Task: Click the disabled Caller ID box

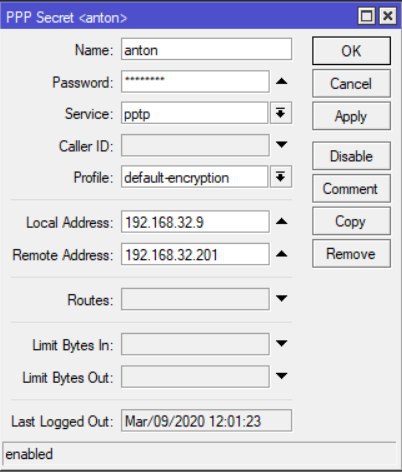Action: [195, 145]
